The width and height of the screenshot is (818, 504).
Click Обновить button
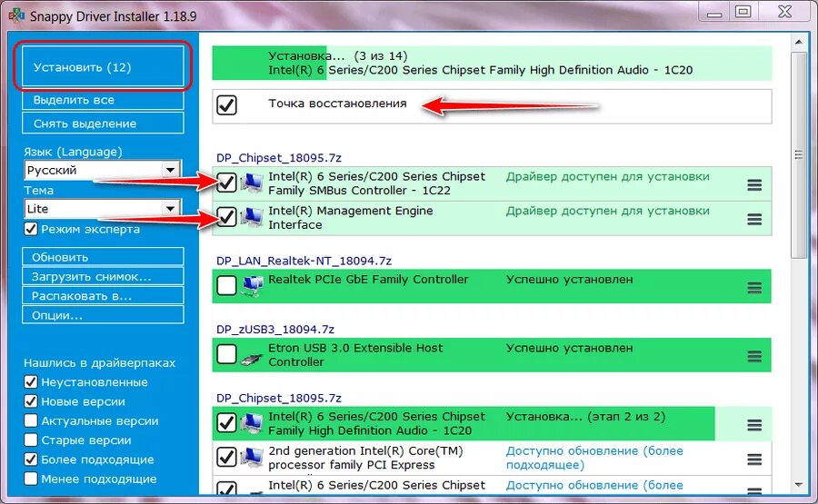pos(103,257)
